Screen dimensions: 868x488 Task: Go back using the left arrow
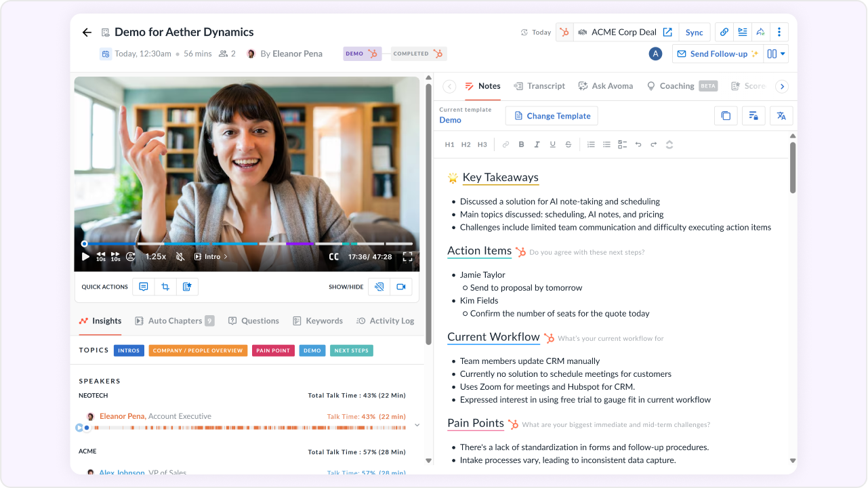pyautogui.click(x=87, y=33)
